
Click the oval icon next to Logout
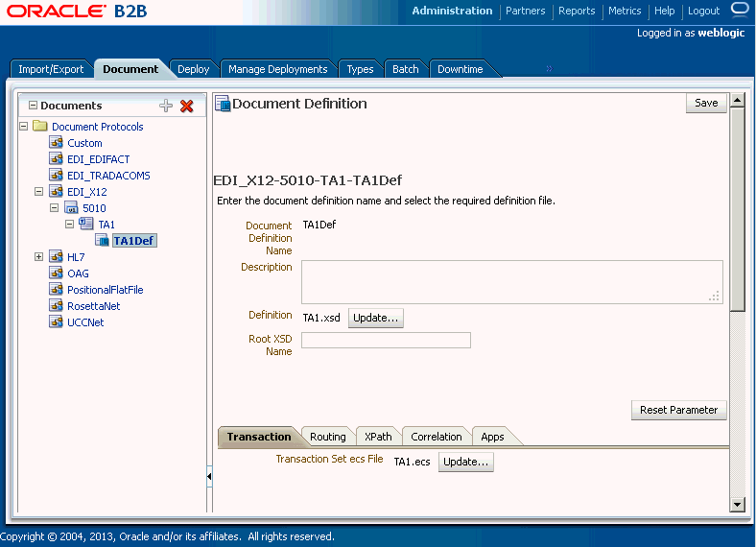(740, 10)
